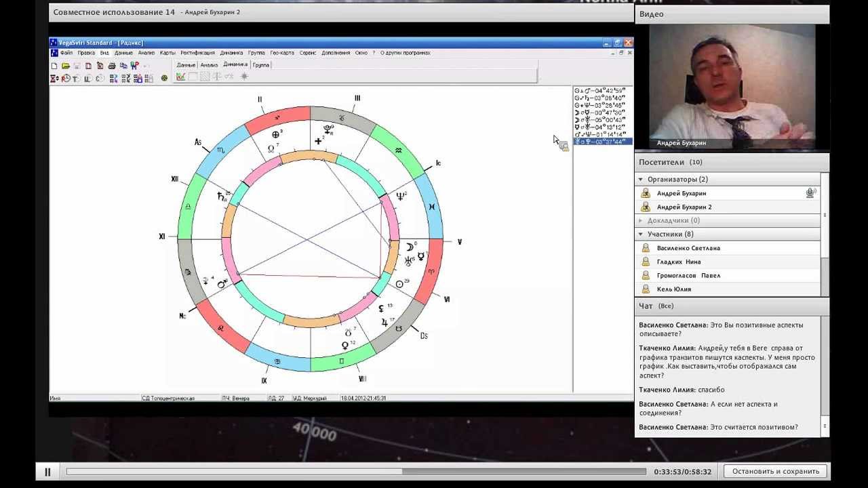Click the hourglass icon in second toolbar row
868x488 pixels.
point(54,78)
